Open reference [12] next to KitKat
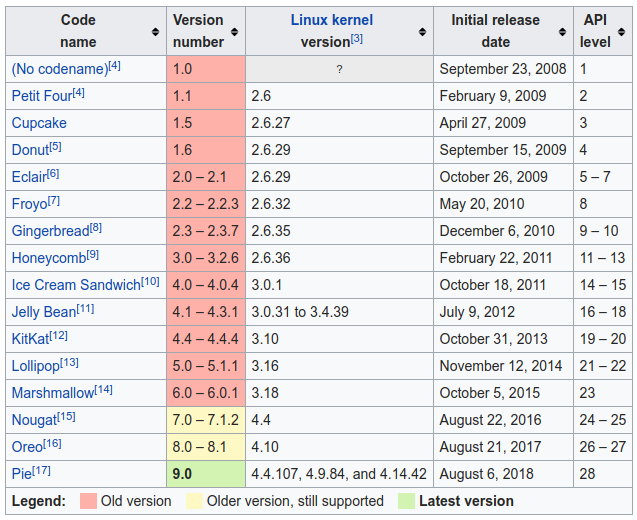The image size is (637, 520). pos(58,336)
